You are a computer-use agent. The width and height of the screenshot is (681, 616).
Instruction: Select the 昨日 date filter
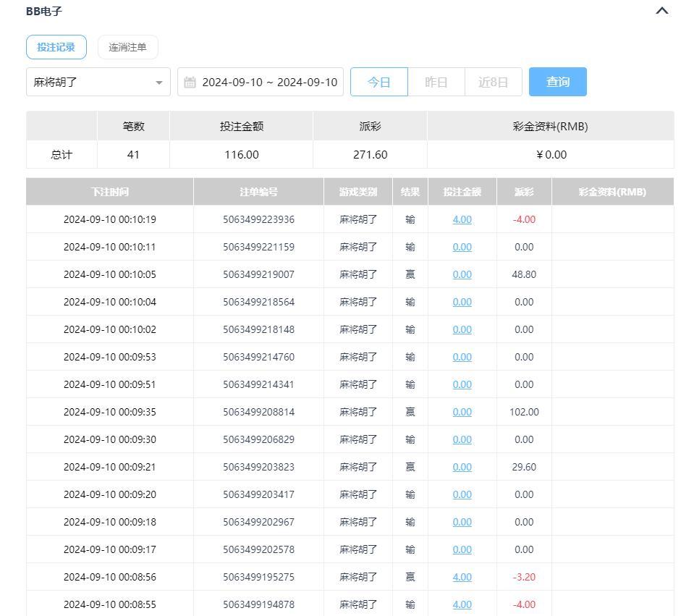coord(436,83)
